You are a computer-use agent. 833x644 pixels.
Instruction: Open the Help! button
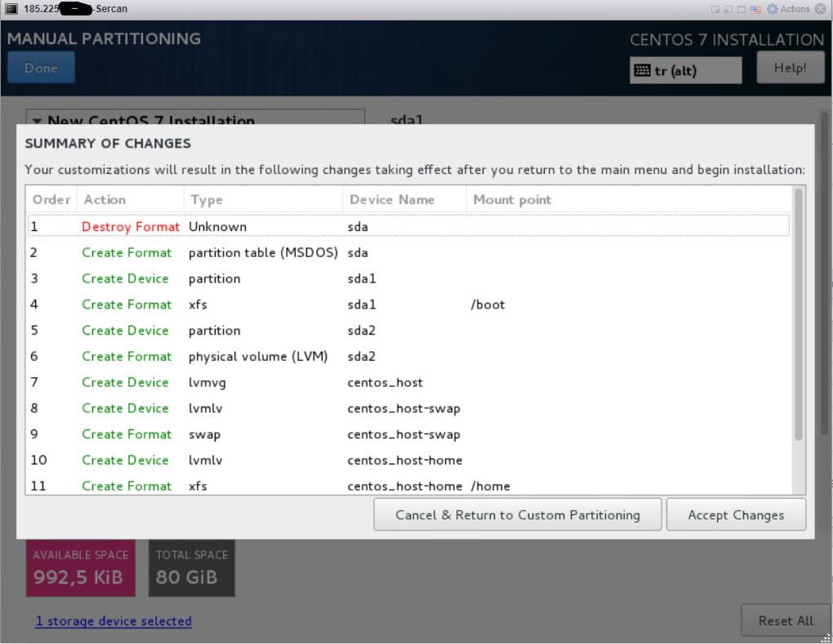790,68
